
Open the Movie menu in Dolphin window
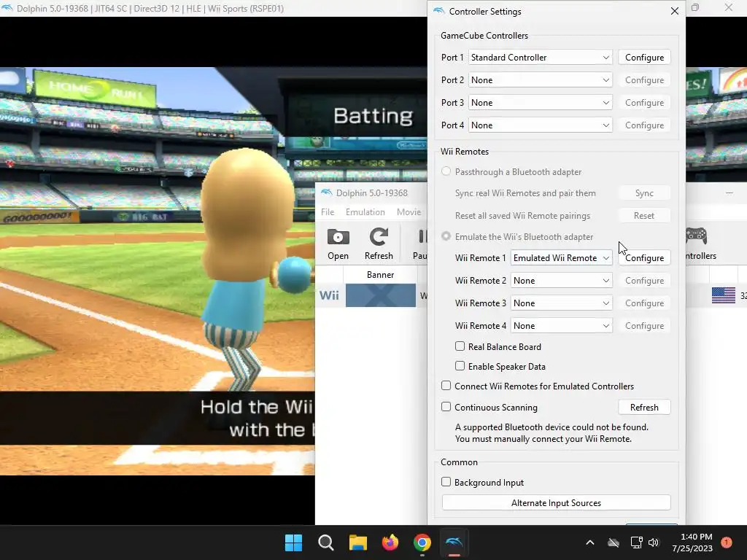[409, 212]
